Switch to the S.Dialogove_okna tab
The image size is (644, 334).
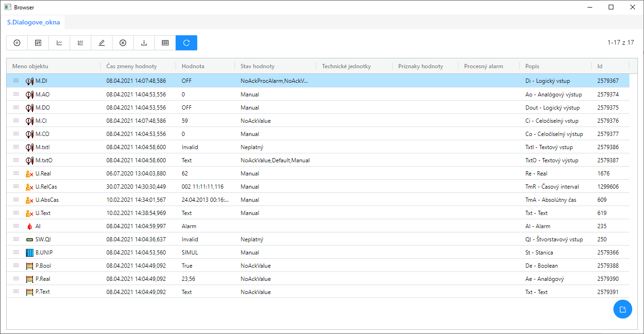click(33, 22)
